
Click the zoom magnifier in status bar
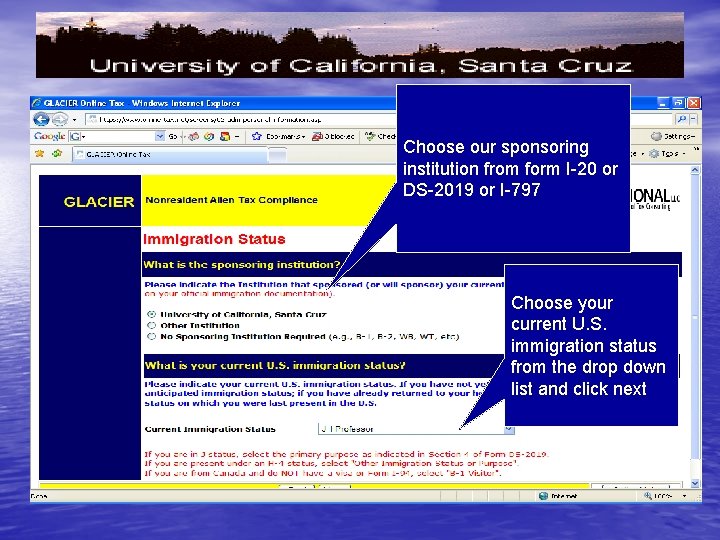(x=648, y=496)
